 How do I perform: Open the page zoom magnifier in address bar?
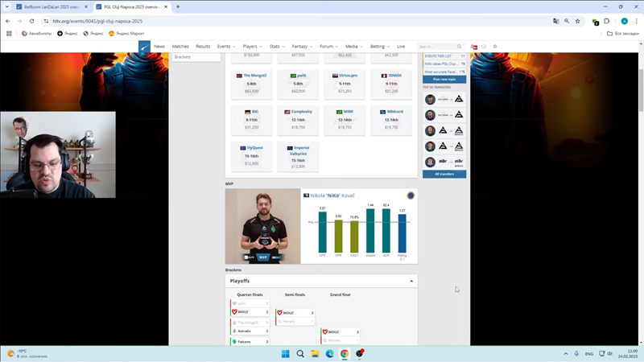click(x=567, y=21)
